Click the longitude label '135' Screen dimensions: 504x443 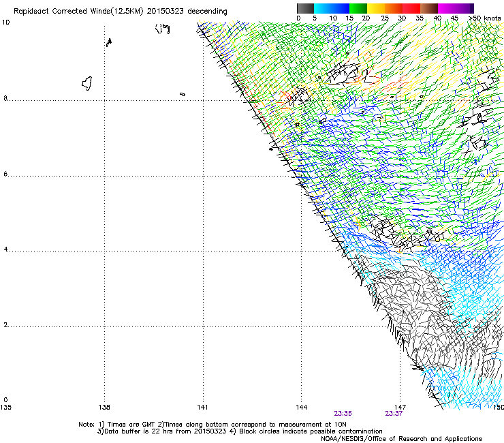tap(5, 408)
